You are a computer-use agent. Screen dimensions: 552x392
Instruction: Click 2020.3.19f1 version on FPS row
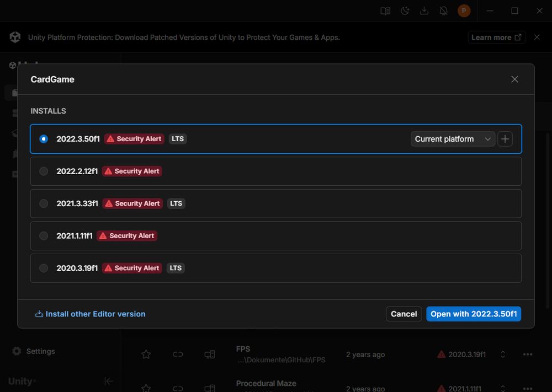(467, 355)
